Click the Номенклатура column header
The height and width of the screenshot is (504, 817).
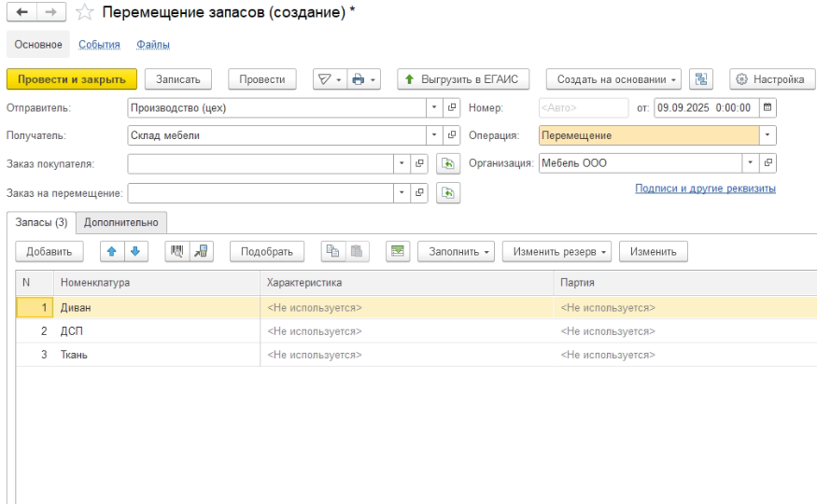pos(157,283)
